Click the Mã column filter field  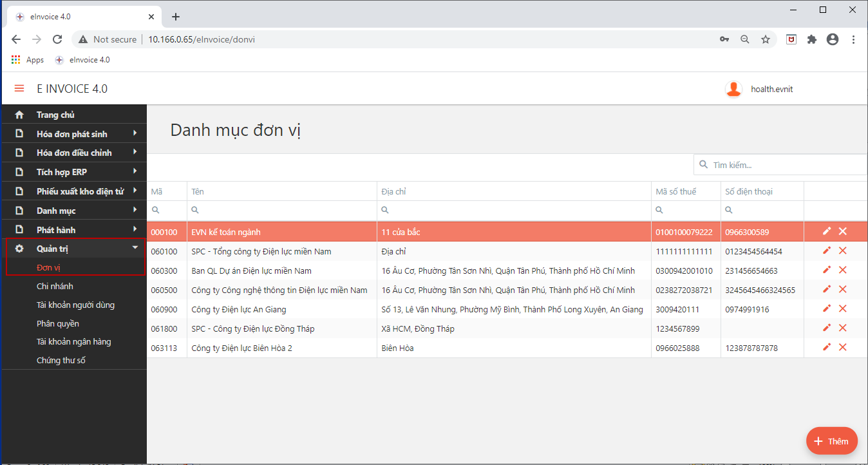coord(167,210)
